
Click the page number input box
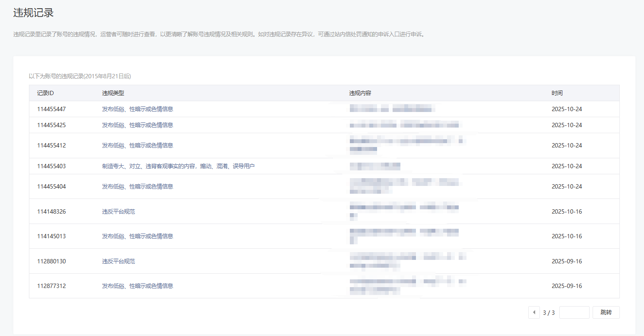pos(574,312)
